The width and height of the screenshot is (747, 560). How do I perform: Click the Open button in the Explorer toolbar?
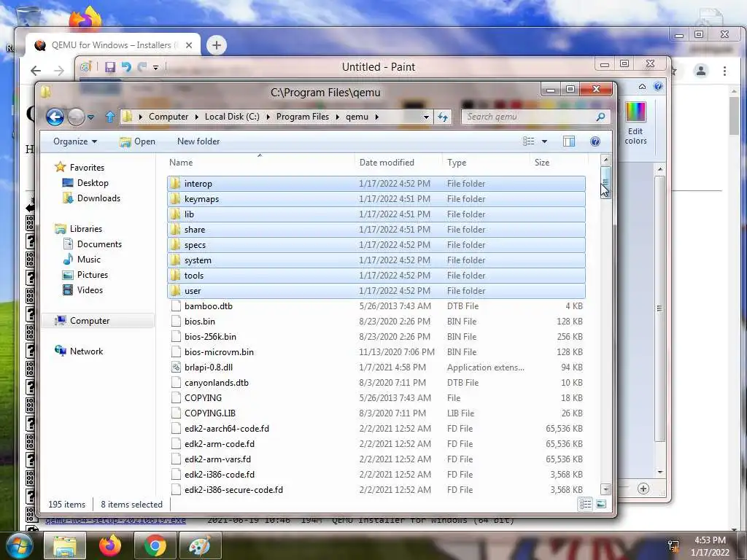pyautogui.click(x=138, y=141)
